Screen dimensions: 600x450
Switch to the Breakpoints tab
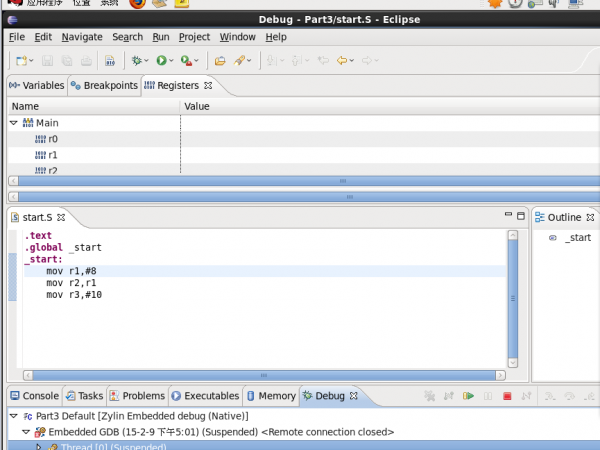pyautogui.click(x=110, y=86)
